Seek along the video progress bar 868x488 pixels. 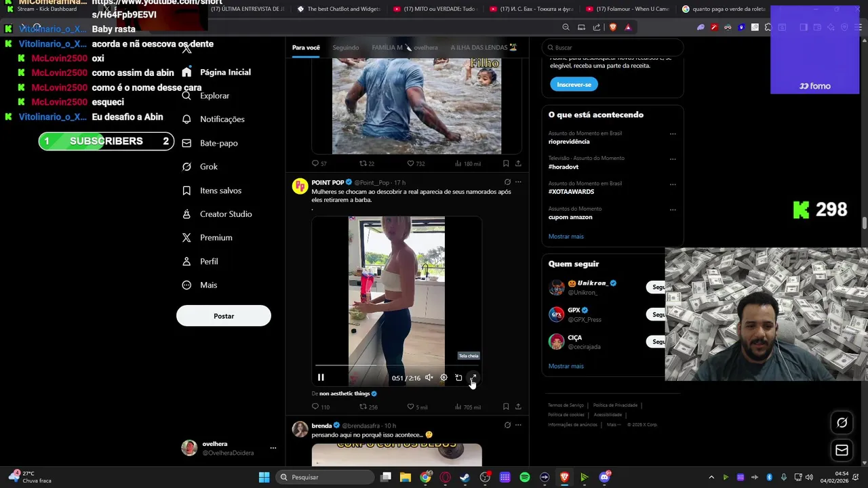point(397,365)
